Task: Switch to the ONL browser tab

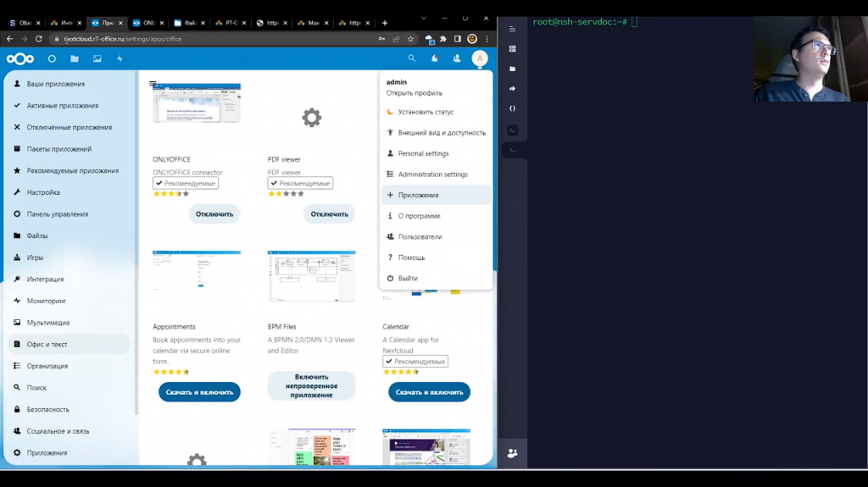Action: pyautogui.click(x=148, y=23)
